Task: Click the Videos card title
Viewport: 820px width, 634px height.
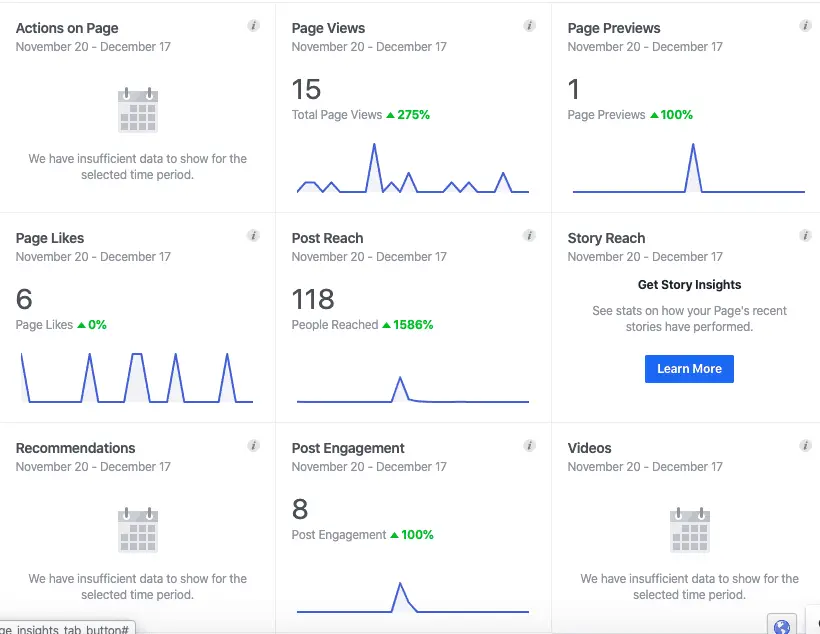Action: coord(589,448)
